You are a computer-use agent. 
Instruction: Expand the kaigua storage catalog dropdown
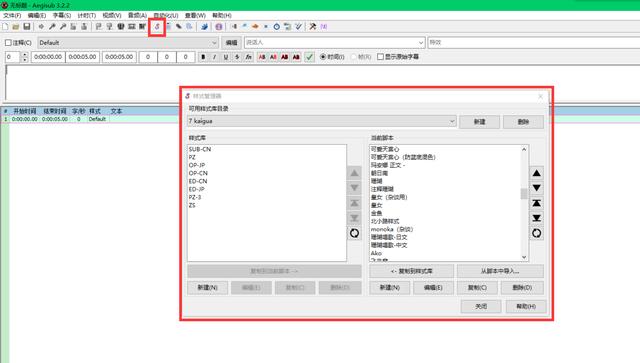(452, 121)
